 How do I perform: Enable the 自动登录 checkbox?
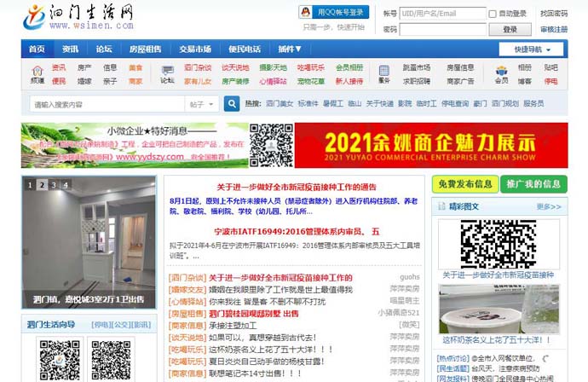(493, 14)
